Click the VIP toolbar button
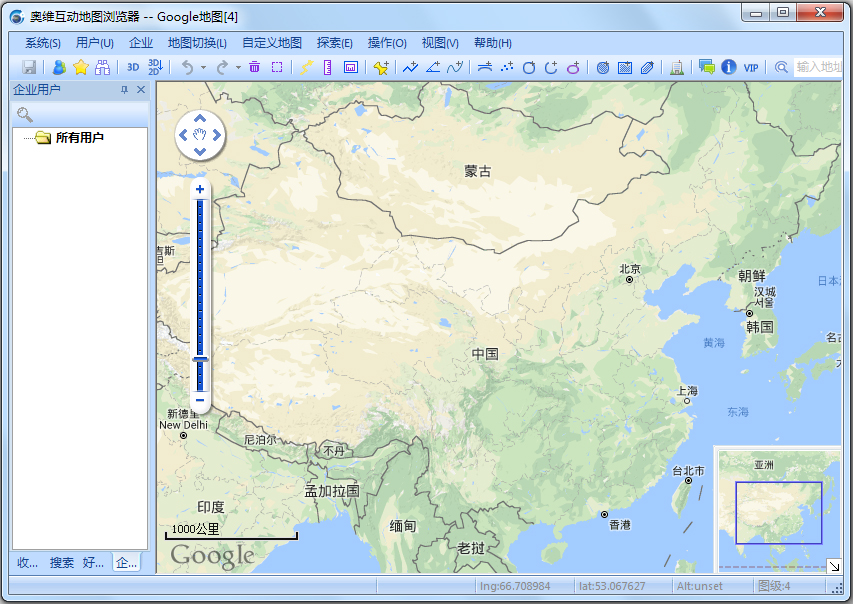 coord(751,67)
